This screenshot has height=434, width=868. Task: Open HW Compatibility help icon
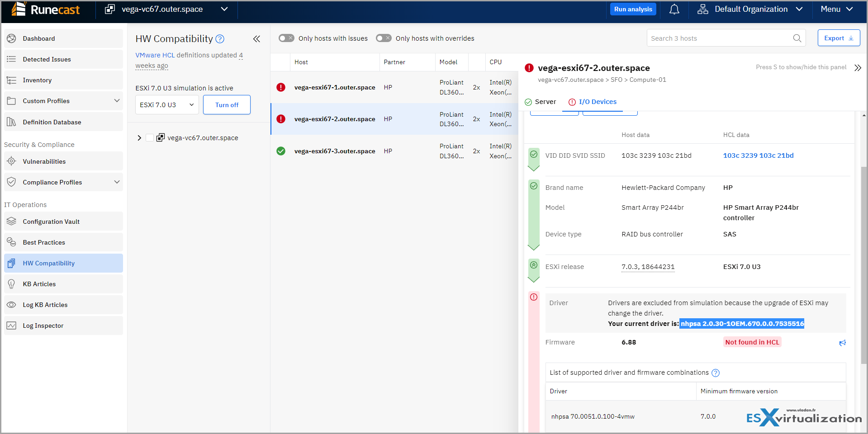pos(220,39)
